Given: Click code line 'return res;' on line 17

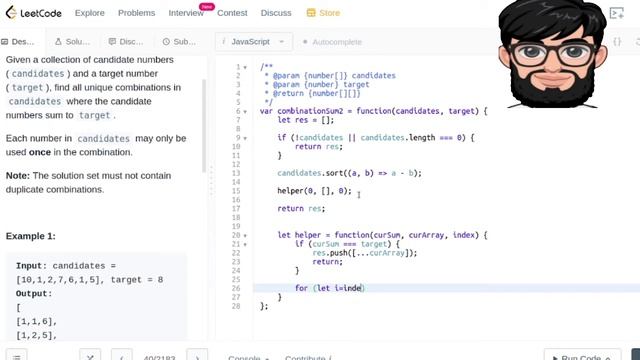Looking at the screenshot, I should (301, 209).
